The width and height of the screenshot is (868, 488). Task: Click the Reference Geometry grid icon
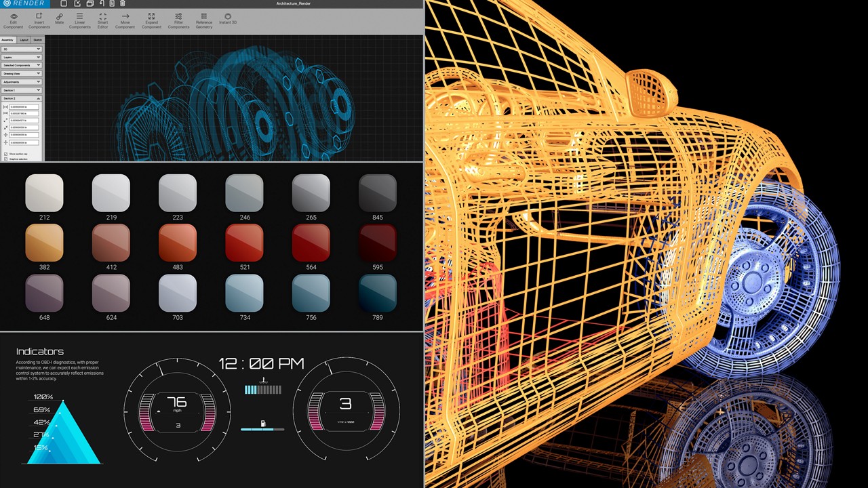pos(204,16)
